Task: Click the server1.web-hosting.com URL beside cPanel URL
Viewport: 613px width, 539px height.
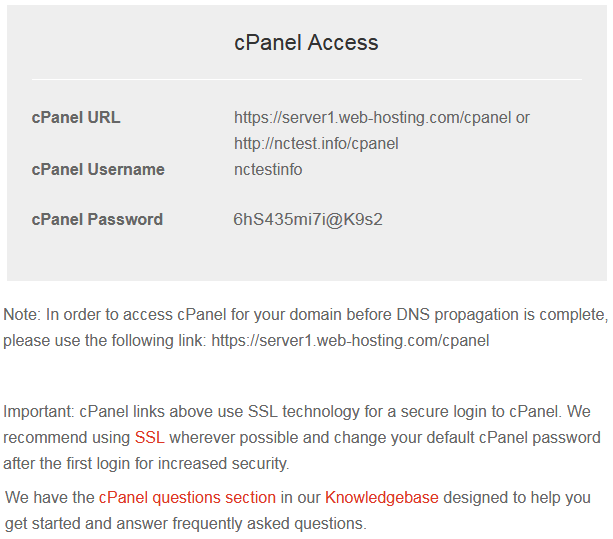Action: point(372,118)
